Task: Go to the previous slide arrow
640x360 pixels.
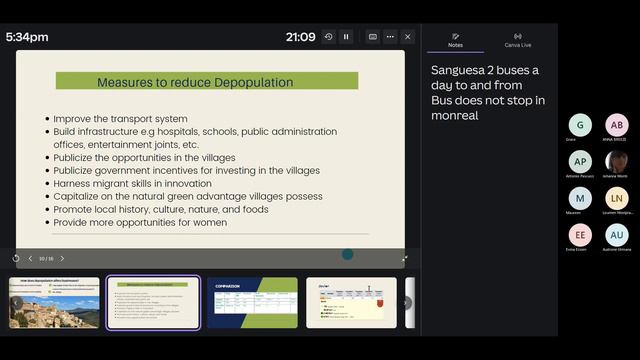Action: (x=30, y=258)
